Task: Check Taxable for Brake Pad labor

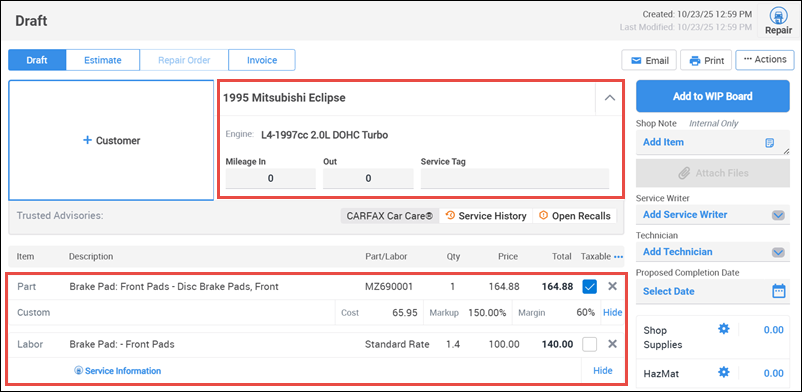Action: (x=590, y=344)
